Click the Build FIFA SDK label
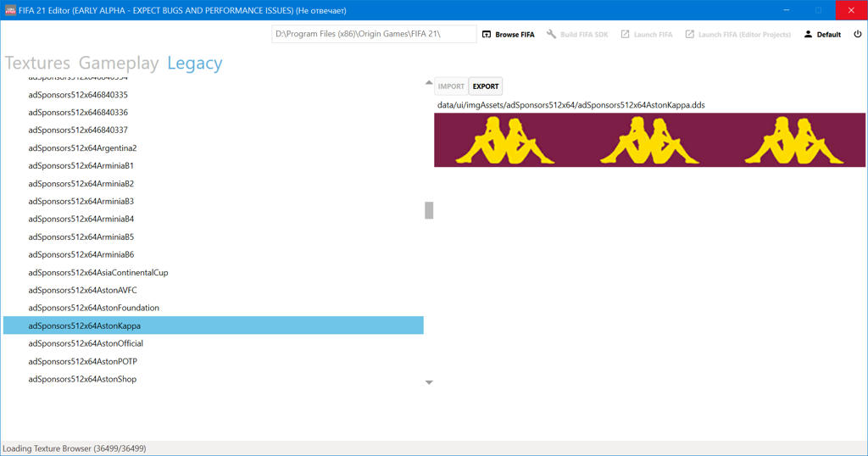 [584, 34]
